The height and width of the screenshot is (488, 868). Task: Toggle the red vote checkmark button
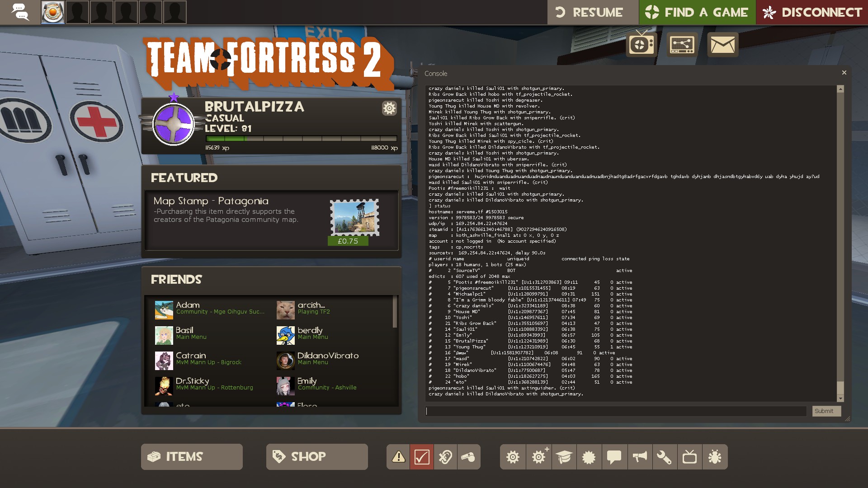tap(421, 457)
